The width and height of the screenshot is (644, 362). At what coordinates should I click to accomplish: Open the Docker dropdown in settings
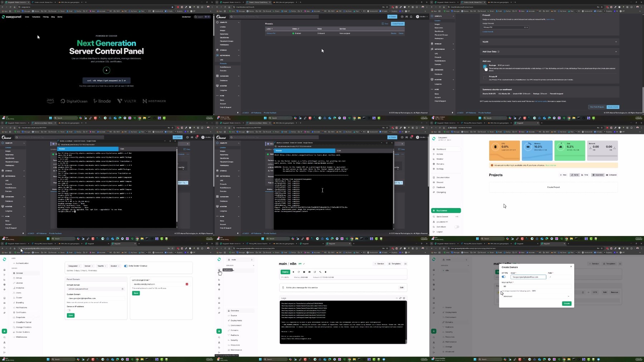tap(115, 266)
